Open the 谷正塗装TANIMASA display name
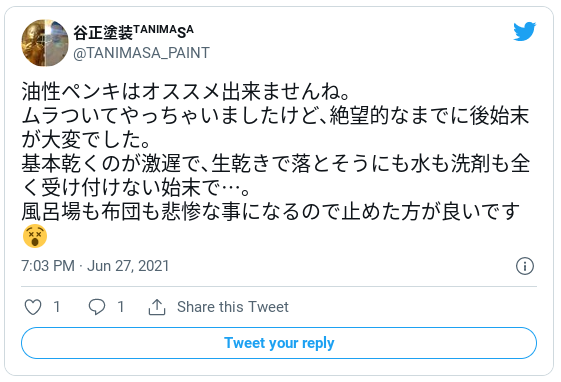The height and width of the screenshot is (382, 561). point(133,32)
